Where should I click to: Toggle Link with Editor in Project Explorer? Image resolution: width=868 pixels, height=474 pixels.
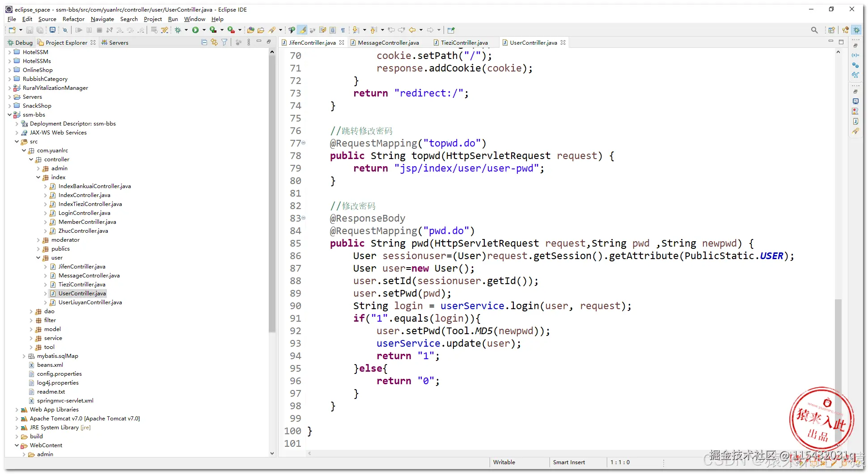pos(214,42)
